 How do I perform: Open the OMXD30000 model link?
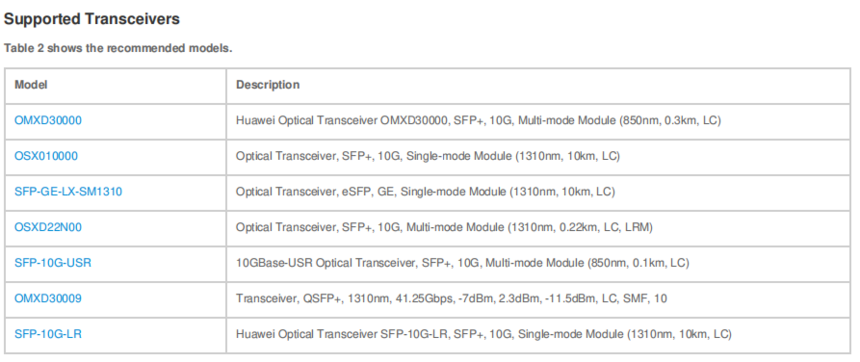48,121
